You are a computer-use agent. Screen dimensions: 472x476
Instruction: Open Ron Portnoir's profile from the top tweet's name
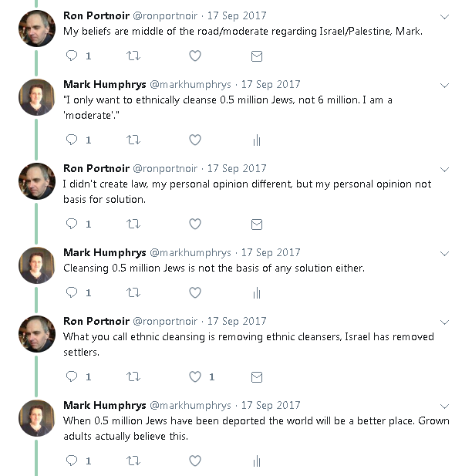[96, 16]
